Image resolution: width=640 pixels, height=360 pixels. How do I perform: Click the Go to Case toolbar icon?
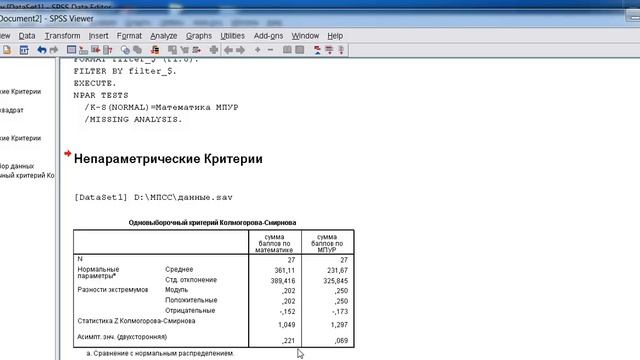(83, 50)
